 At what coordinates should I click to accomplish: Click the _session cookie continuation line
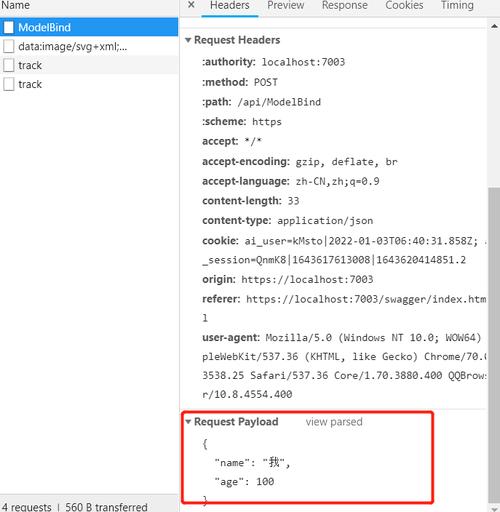(334, 260)
